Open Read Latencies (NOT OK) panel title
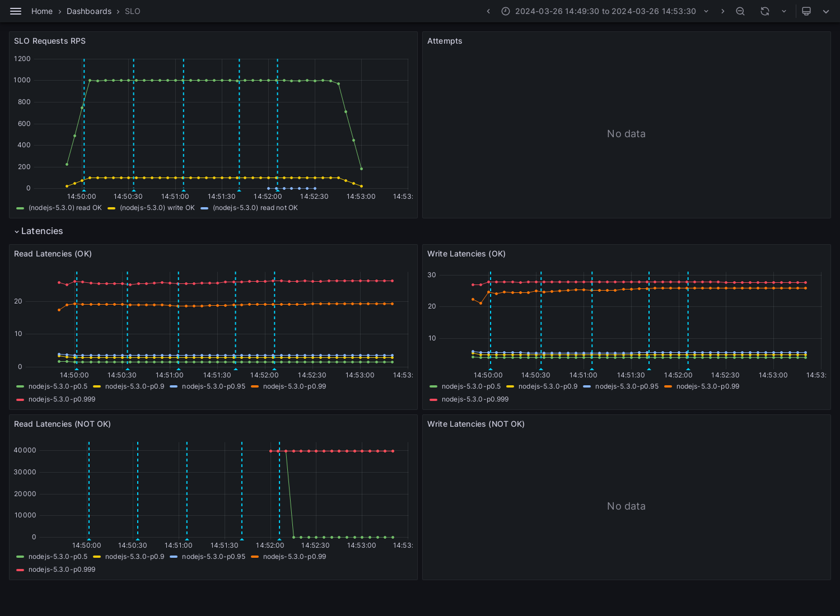 coord(62,424)
